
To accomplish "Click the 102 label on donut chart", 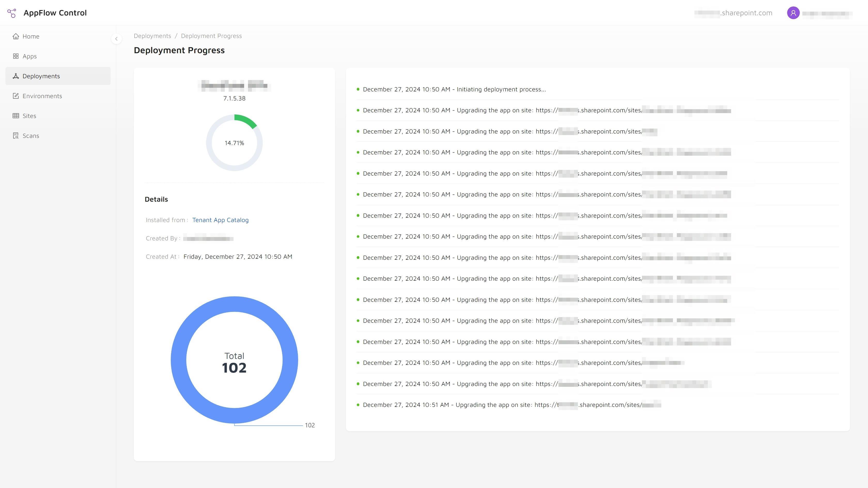I will point(310,425).
